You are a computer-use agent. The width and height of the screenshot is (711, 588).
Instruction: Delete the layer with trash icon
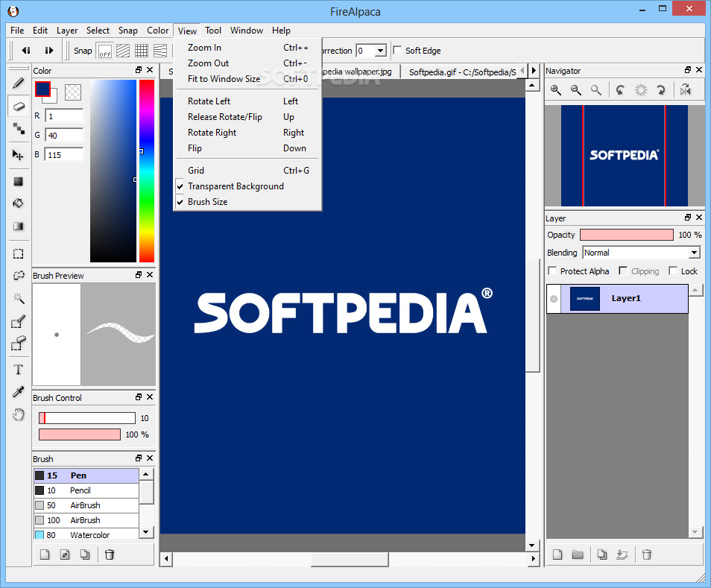pyautogui.click(x=647, y=554)
